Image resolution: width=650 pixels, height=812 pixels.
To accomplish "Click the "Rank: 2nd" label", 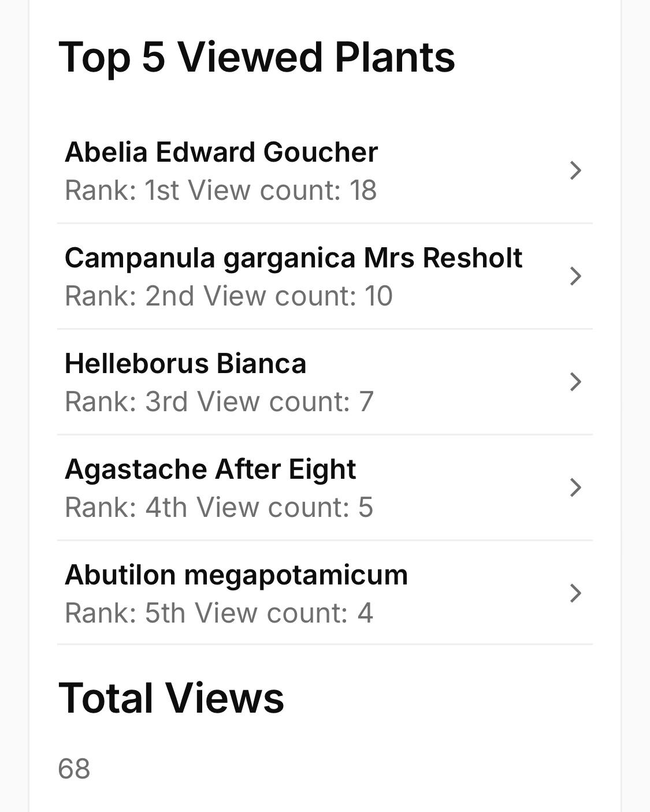I will tap(129, 296).
